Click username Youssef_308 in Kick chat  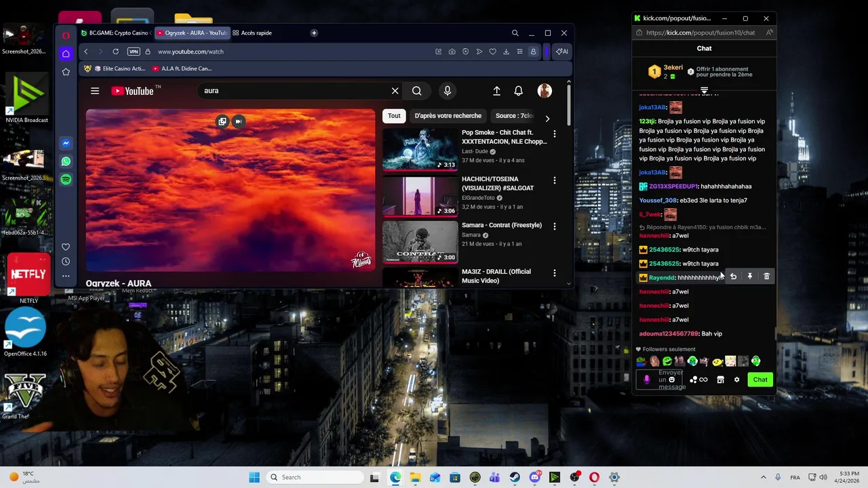(658, 201)
